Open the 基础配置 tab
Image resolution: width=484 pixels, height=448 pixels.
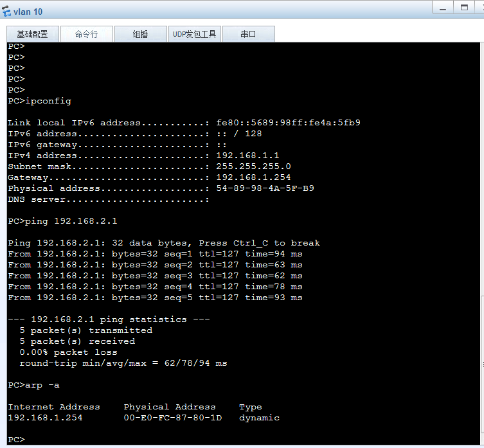tap(33, 34)
